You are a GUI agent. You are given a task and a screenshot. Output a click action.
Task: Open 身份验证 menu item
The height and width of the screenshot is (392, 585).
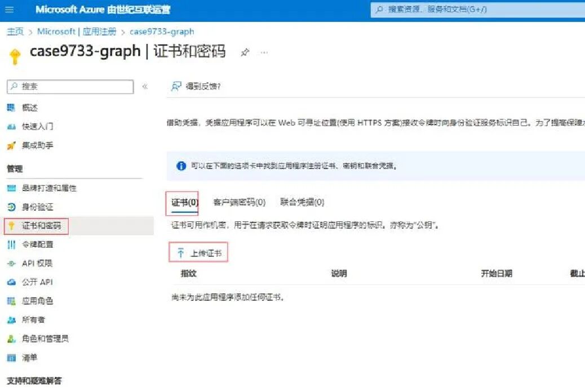point(37,207)
